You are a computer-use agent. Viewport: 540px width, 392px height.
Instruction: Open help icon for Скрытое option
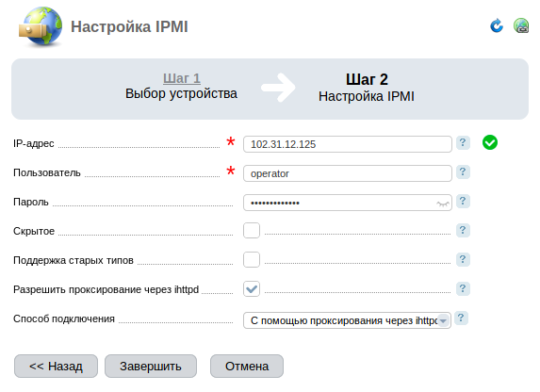pos(463,231)
